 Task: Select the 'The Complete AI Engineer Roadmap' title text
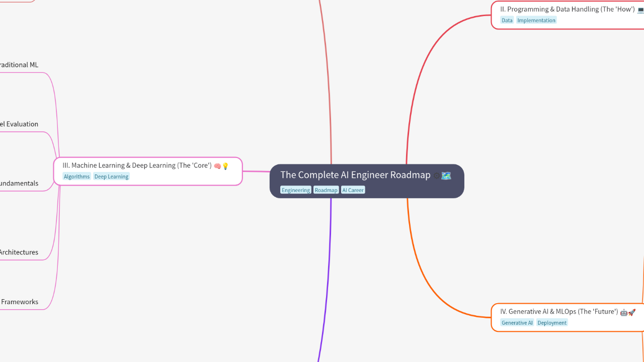tap(355, 175)
